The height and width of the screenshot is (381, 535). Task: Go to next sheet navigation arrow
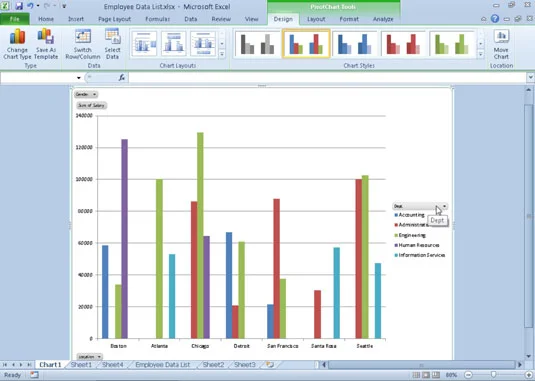coord(21,365)
